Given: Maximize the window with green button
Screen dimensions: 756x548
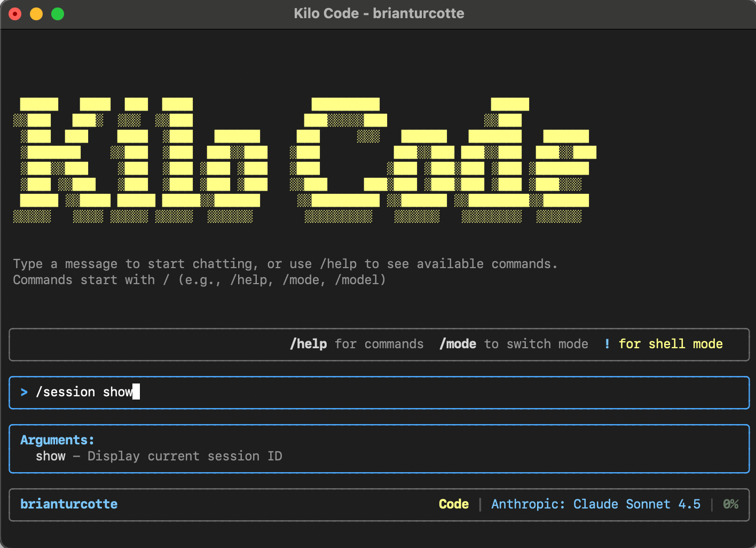Looking at the screenshot, I should 58,14.
